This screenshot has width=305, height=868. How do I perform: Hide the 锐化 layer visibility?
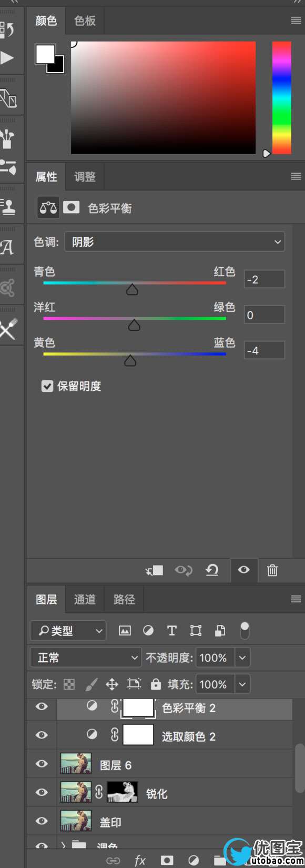(42, 792)
